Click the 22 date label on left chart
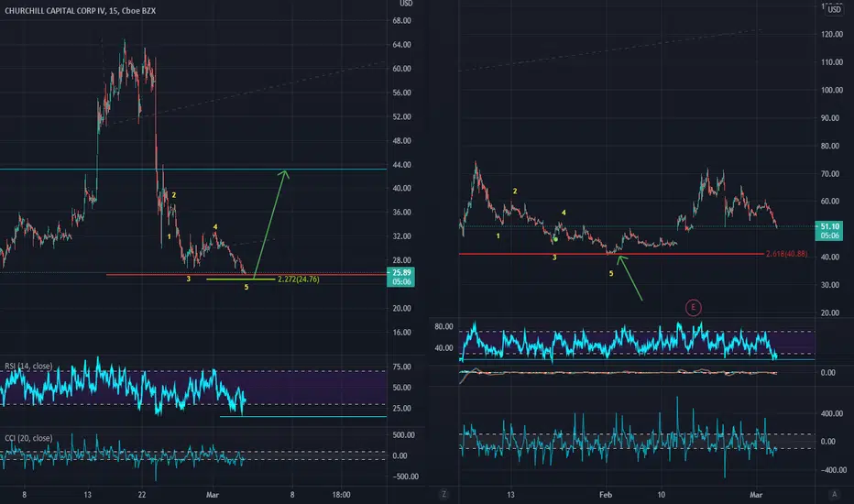This screenshot has width=854, height=504. click(x=142, y=495)
